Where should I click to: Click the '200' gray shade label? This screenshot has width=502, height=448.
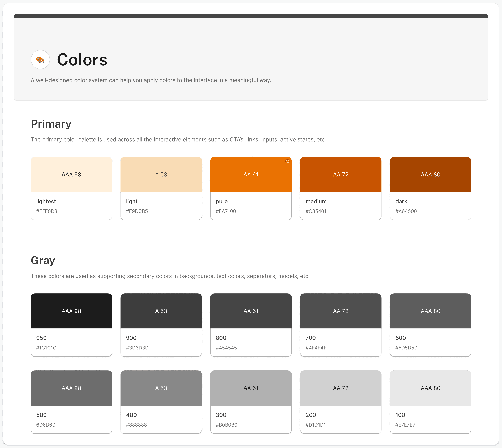pos(311,415)
